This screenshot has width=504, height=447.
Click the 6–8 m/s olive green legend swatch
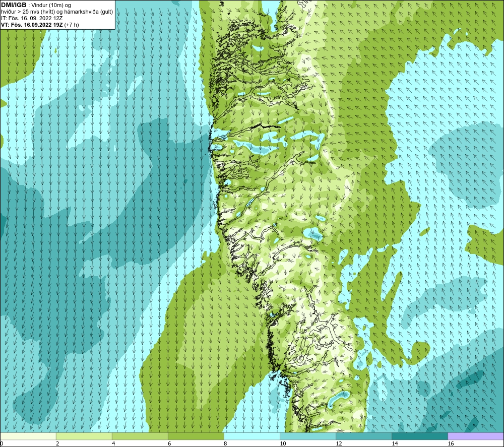pyautogui.click(x=196, y=436)
